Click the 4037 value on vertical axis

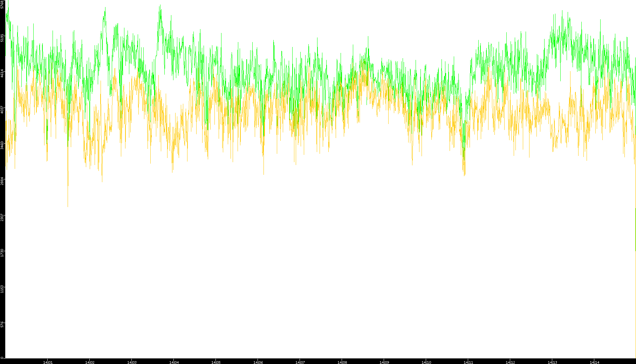2,109
